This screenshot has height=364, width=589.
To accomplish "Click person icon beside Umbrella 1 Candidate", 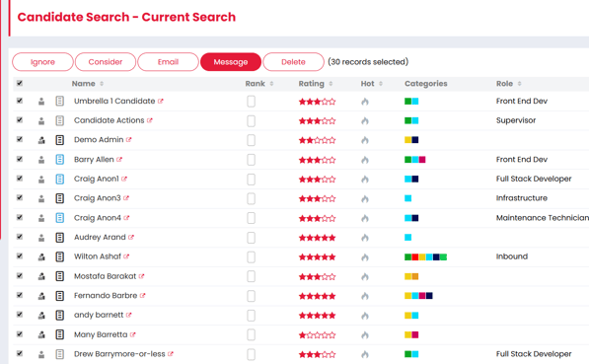I will (41, 101).
